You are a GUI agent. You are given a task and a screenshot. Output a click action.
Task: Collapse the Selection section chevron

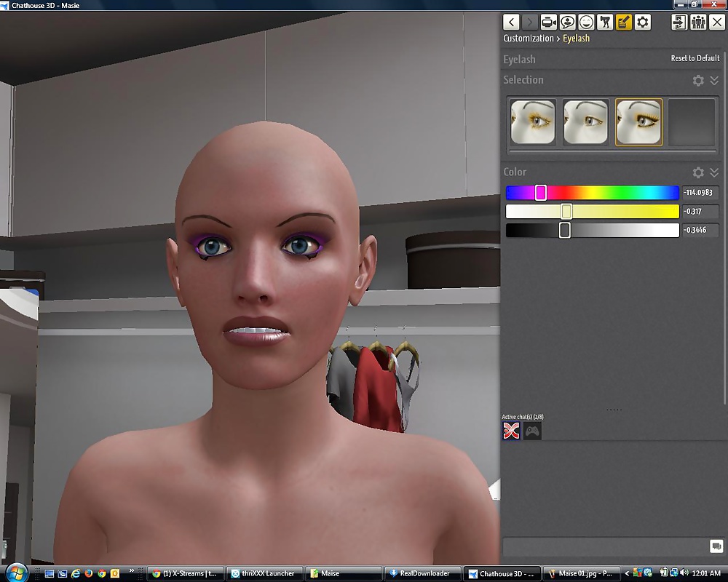pyautogui.click(x=714, y=80)
